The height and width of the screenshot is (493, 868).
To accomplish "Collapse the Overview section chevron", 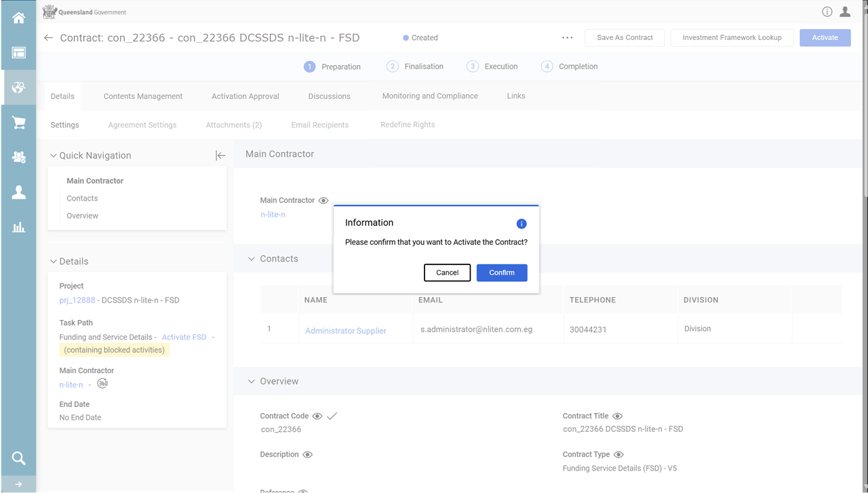I will coord(252,382).
